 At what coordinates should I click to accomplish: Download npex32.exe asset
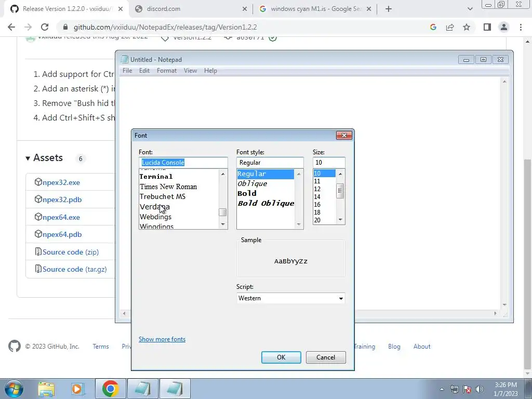[x=61, y=182]
